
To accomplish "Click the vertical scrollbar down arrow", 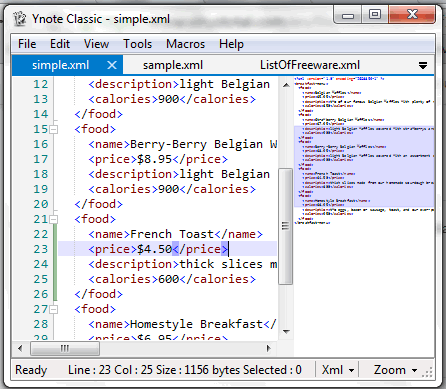I will 286,332.
